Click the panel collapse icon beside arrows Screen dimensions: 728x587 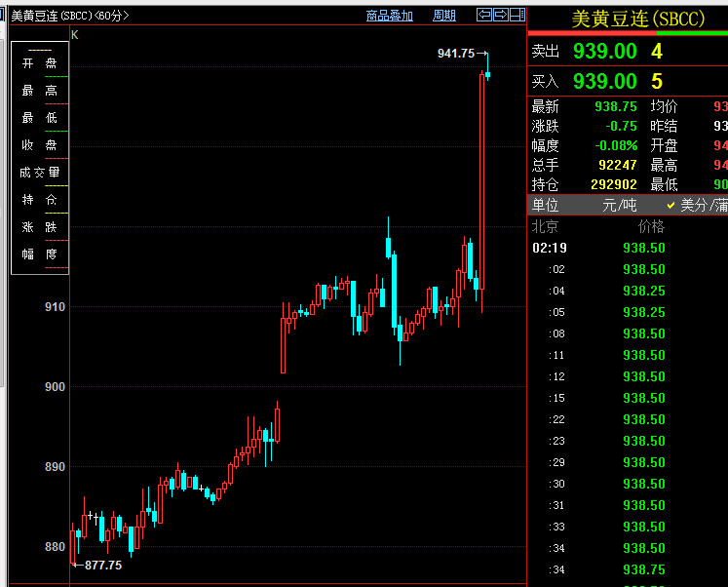517,15
